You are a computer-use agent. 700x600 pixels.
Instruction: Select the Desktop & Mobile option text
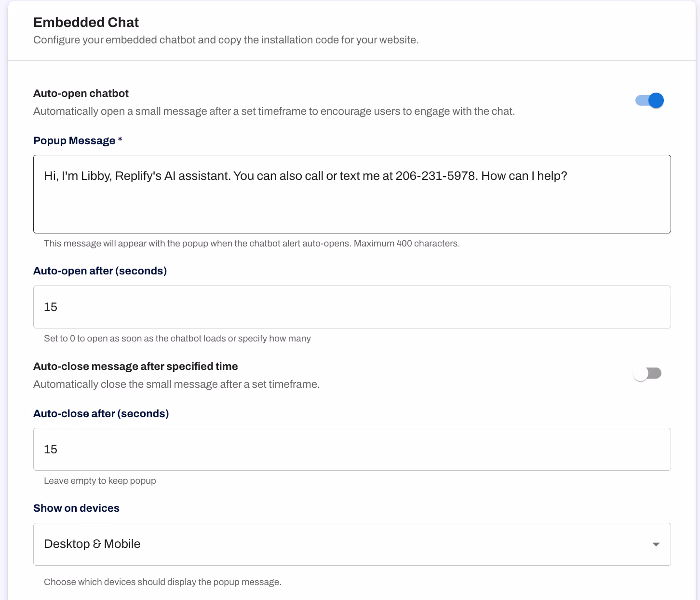92,544
